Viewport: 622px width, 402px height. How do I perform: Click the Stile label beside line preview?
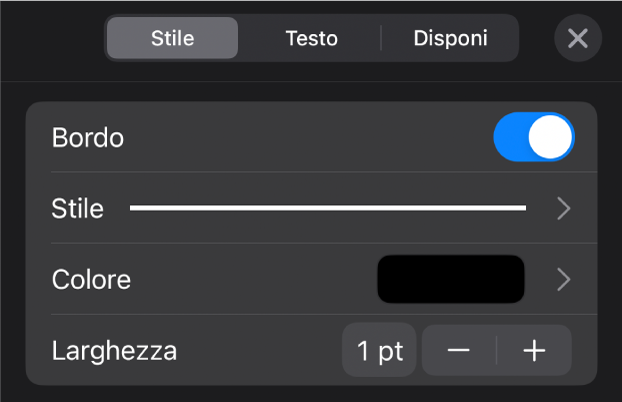78,209
